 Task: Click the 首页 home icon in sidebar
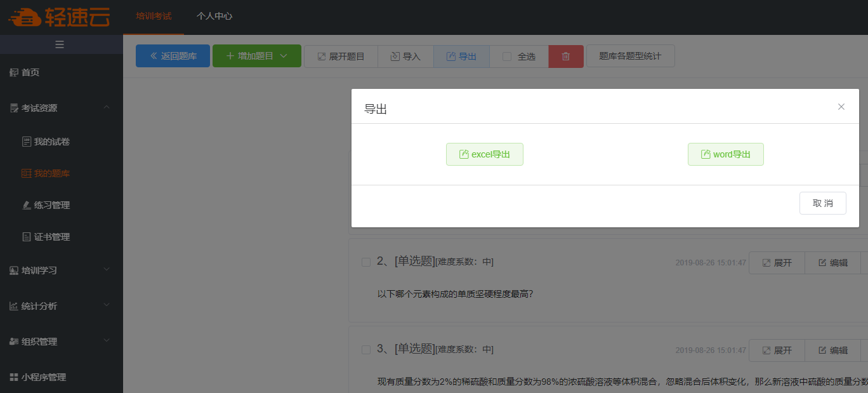pos(14,72)
